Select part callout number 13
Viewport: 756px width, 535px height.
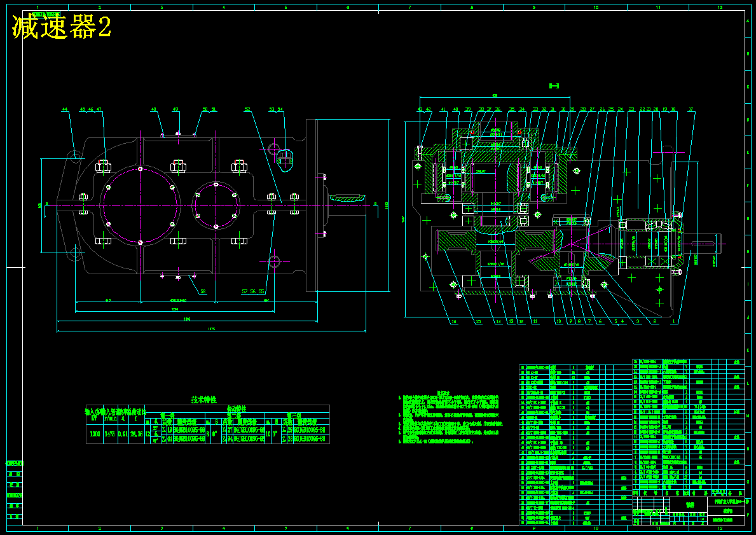tap(511, 322)
